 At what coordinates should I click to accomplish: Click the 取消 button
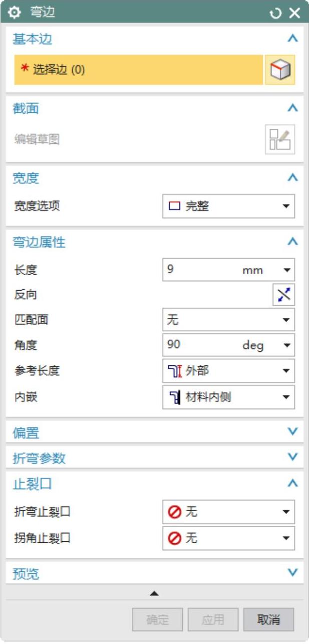[x=268, y=620]
